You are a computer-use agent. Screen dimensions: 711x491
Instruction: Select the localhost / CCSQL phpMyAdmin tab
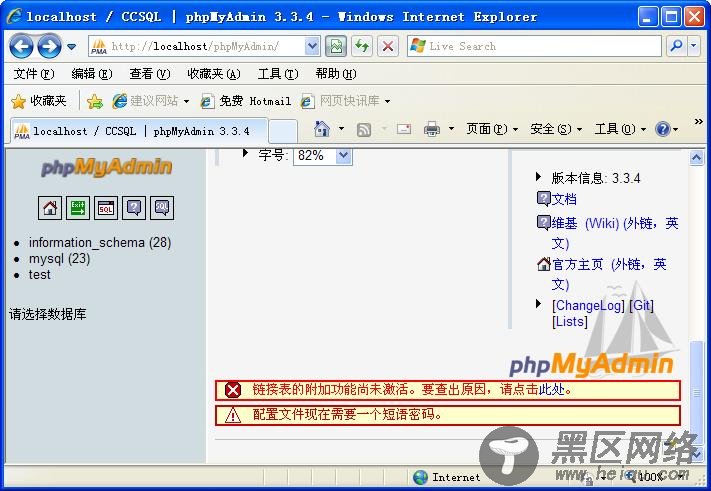(140, 131)
